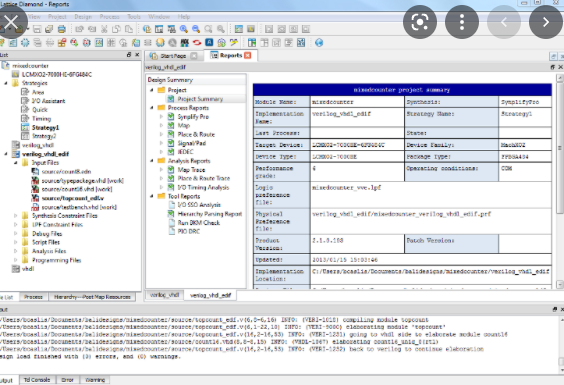Click the Print toolbar icon
Image resolution: width=564 pixels, height=385 pixels.
pyautogui.click(x=62, y=29)
